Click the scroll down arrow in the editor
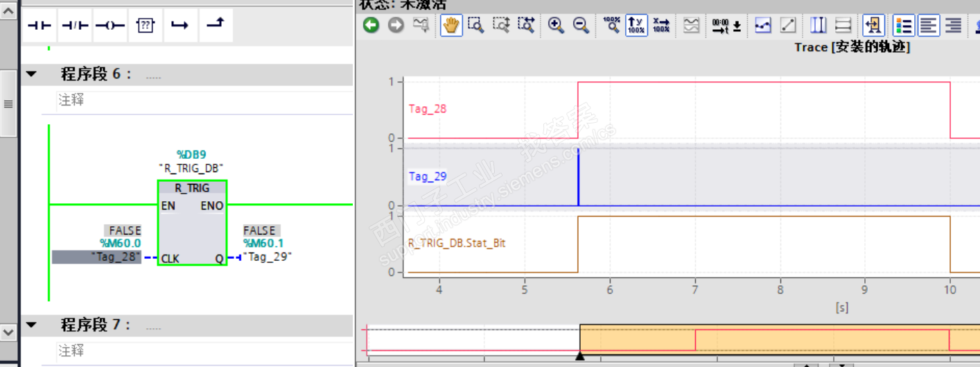980x367 pixels. point(8,332)
